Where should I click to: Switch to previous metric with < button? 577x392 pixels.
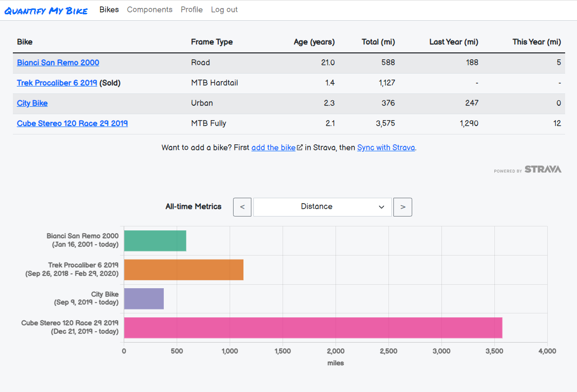242,207
